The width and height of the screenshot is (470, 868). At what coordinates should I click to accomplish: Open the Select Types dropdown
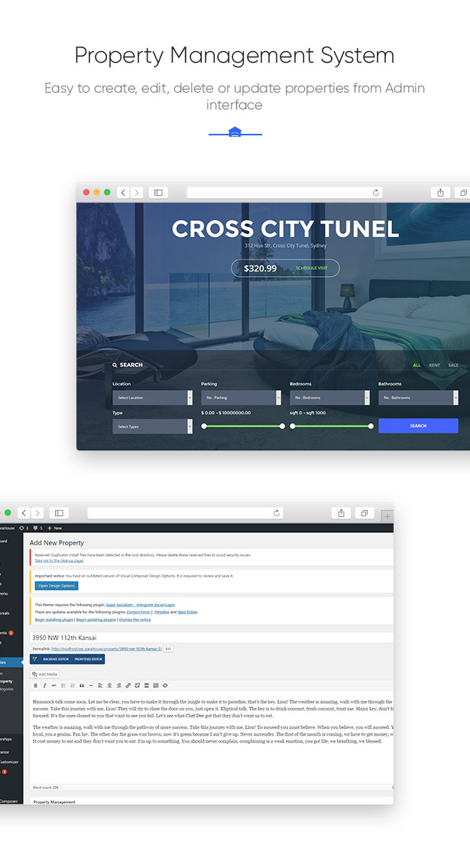153,426
